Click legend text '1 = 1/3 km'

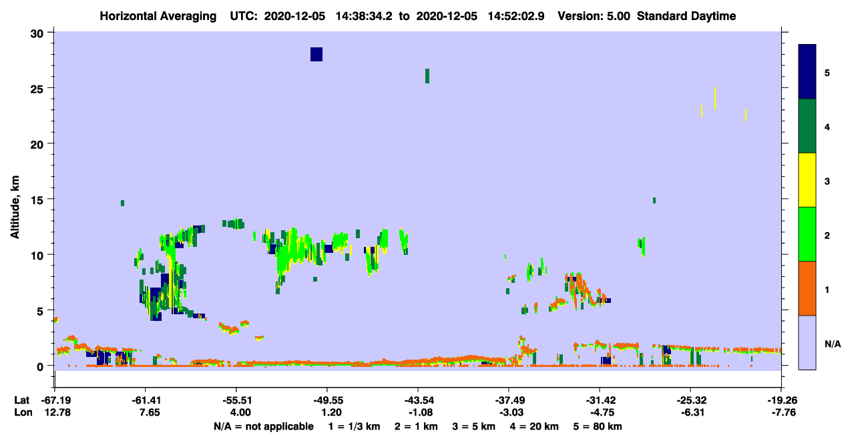355,426
